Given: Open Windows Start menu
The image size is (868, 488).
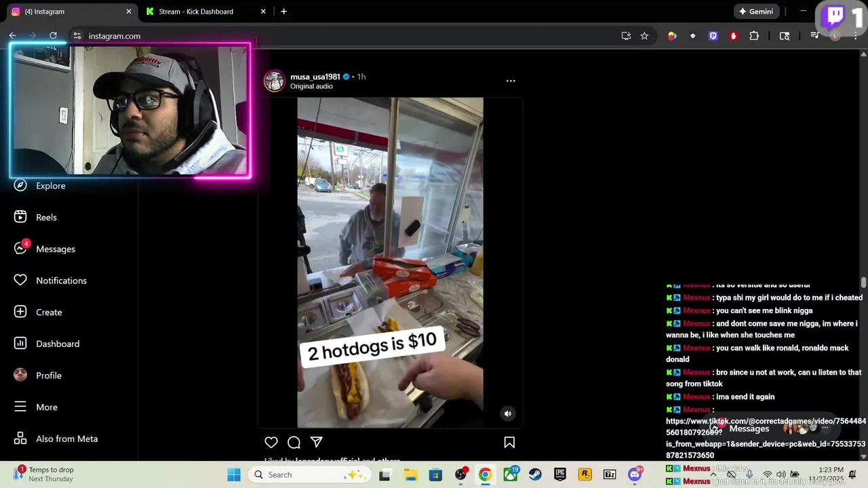Looking at the screenshot, I should click(x=234, y=474).
